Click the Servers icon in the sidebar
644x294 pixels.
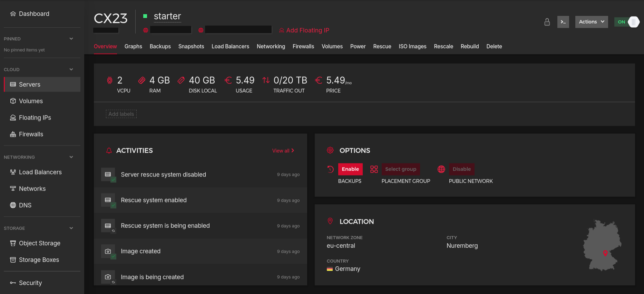pyautogui.click(x=13, y=84)
